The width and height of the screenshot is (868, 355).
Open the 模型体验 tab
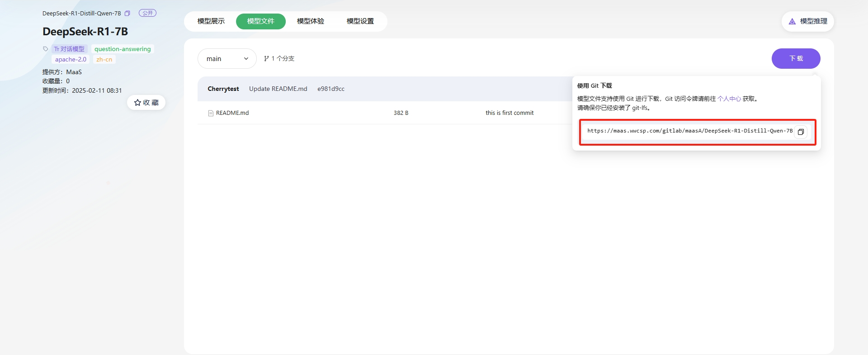311,21
